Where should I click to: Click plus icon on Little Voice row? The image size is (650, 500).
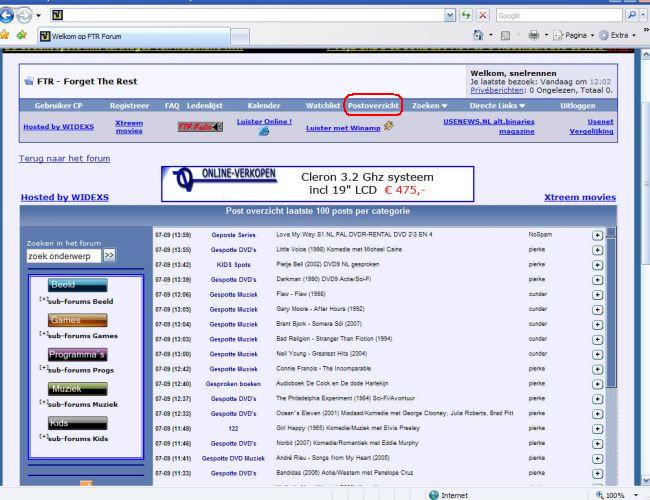coord(597,250)
